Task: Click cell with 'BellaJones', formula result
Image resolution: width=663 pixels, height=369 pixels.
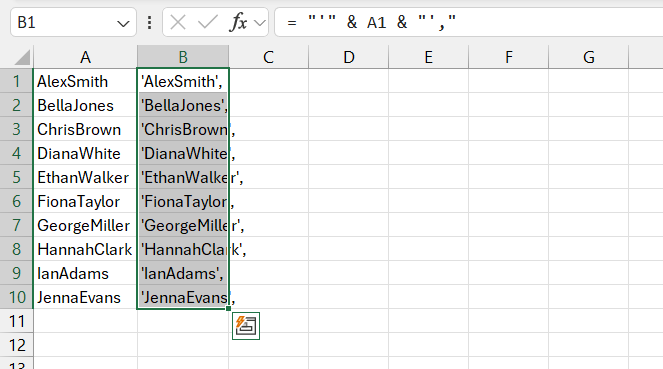Action: [x=183, y=105]
